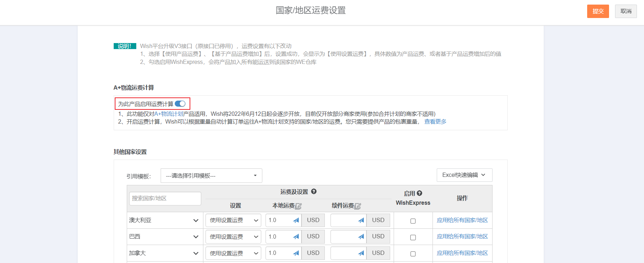Check the WishExpress box for 加拿大
This screenshot has width=644, height=263.
pyautogui.click(x=413, y=254)
